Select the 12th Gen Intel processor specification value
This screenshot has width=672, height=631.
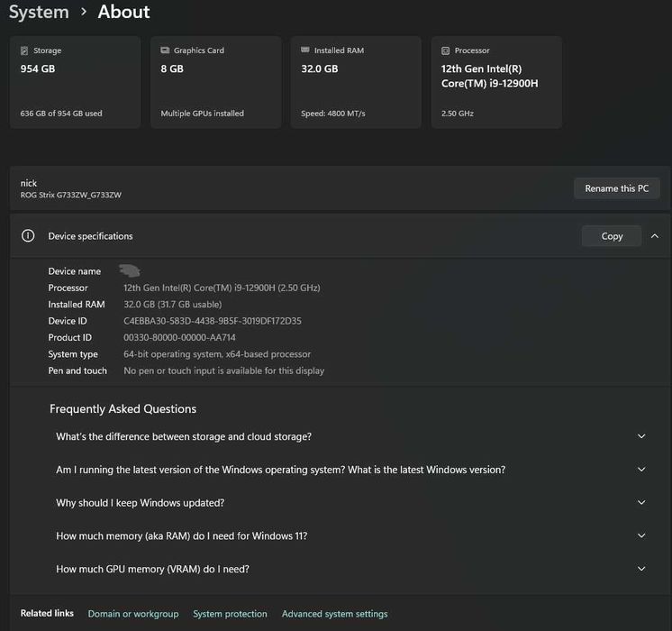[x=222, y=288]
